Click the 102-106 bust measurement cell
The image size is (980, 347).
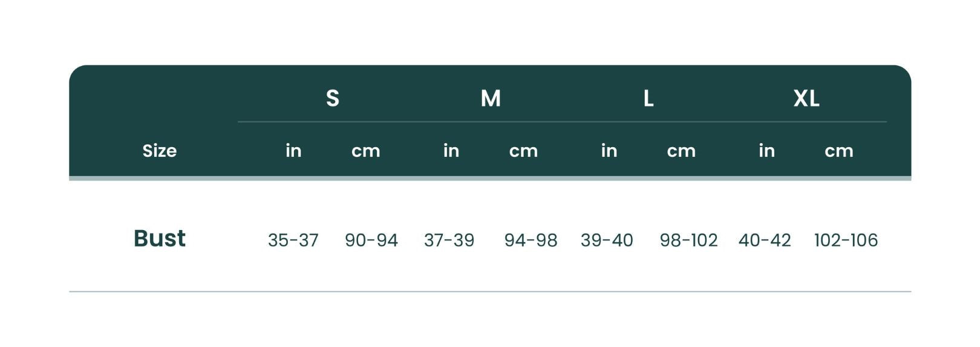(846, 240)
